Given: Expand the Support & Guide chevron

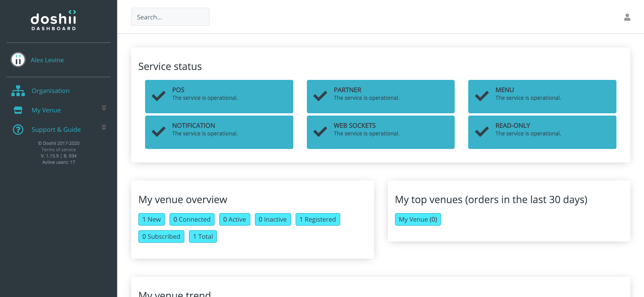Looking at the screenshot, I should tap(103, 127).
